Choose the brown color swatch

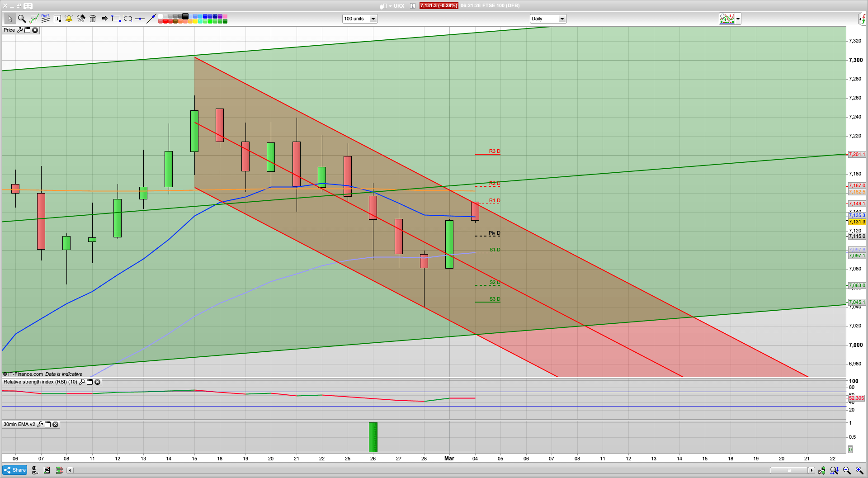(175, 21)
